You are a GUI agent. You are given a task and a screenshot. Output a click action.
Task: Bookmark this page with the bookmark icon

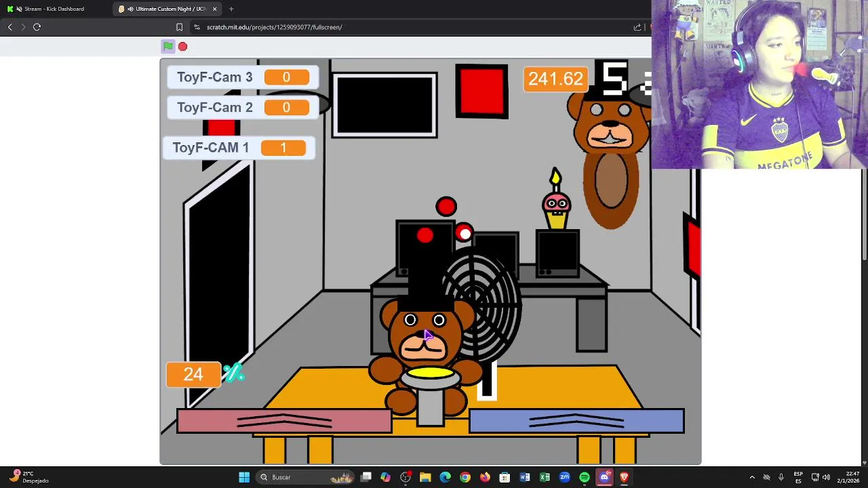click(179, 27)
